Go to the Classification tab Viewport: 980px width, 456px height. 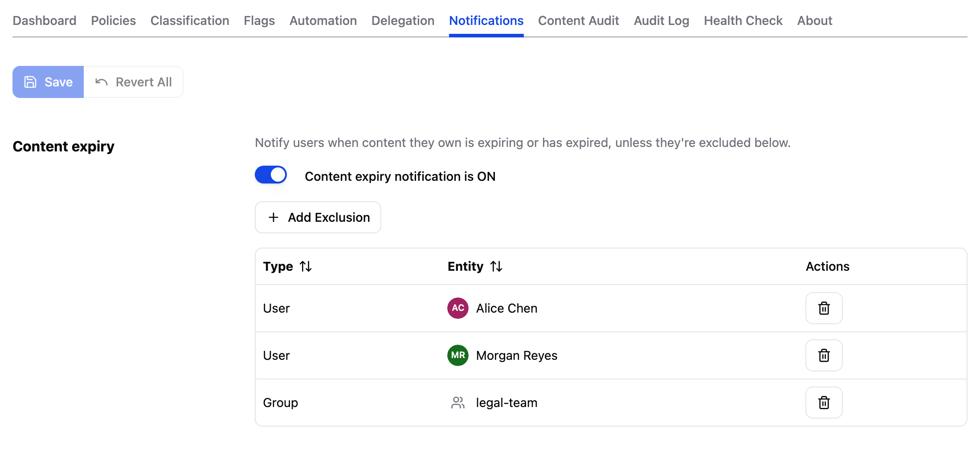[x=190, y=20]
